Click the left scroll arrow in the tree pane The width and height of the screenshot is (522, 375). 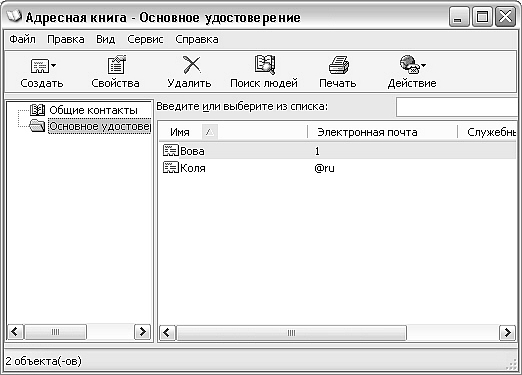tap(15, 332)
